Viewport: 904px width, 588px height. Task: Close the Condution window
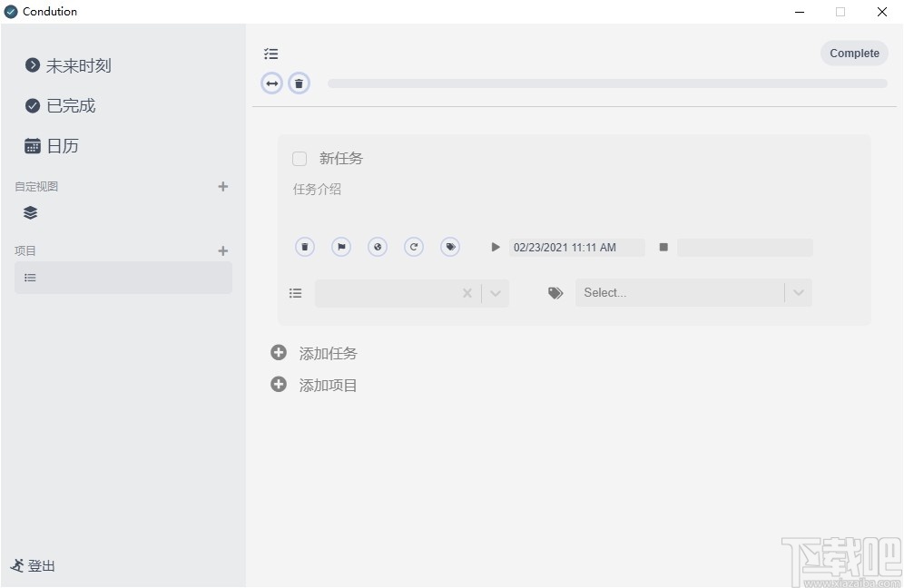tap(882, 12)
